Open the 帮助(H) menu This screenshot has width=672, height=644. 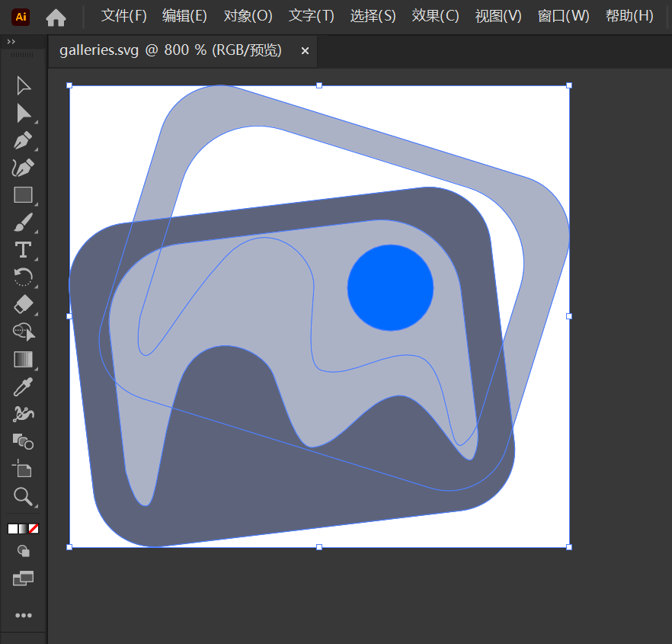pyautogui.click(x=629, y=16)
